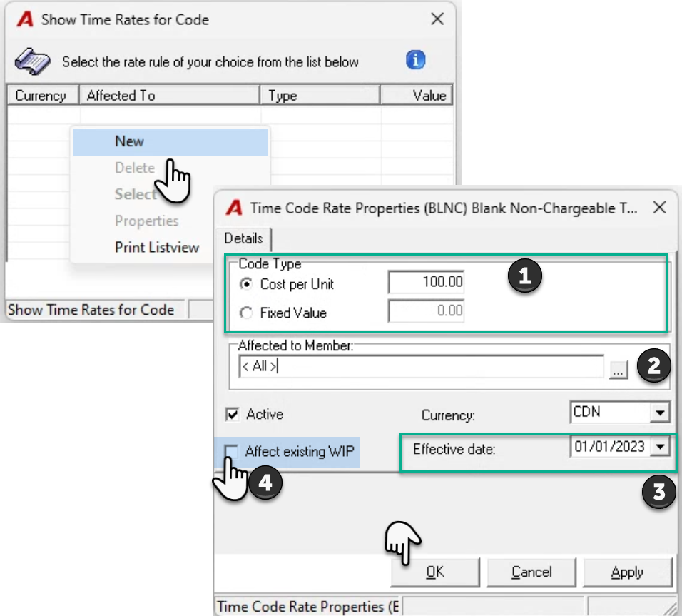This screenshot has width=682, height=616.
Task: Switch to the Details tab
Action: click(243, 238)
